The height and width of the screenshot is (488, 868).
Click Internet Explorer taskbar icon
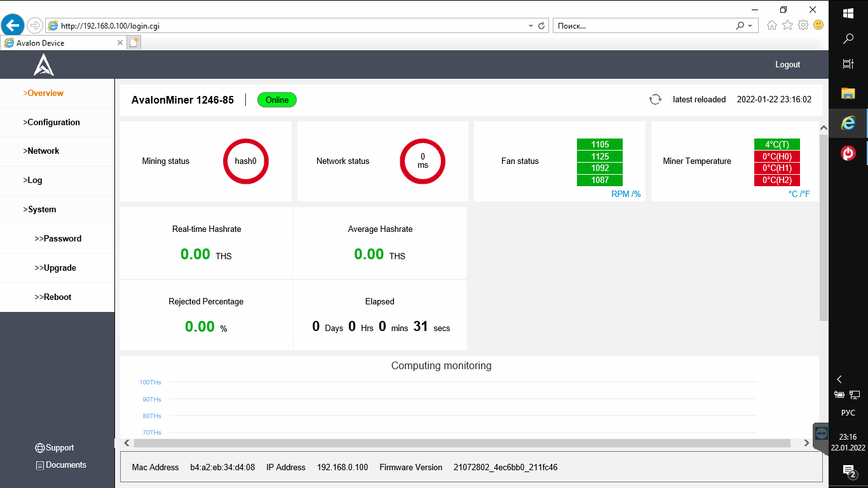(848, 123)
